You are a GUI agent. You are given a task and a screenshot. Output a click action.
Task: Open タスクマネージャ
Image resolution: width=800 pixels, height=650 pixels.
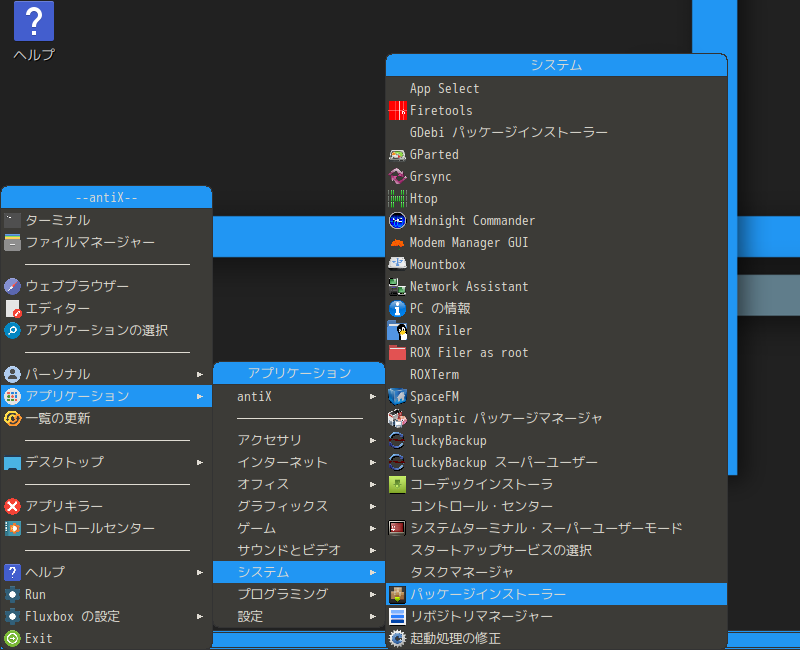coord(557,572)
